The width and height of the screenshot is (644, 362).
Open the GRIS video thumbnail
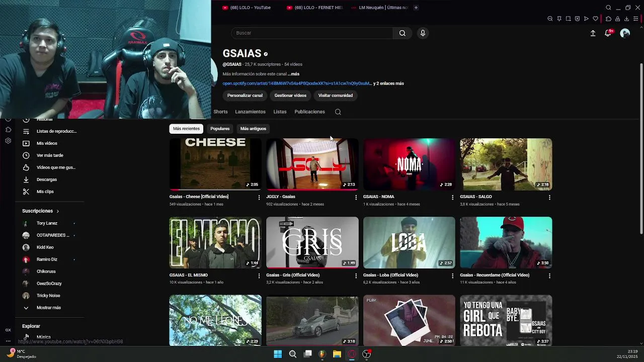pos(312,243)
